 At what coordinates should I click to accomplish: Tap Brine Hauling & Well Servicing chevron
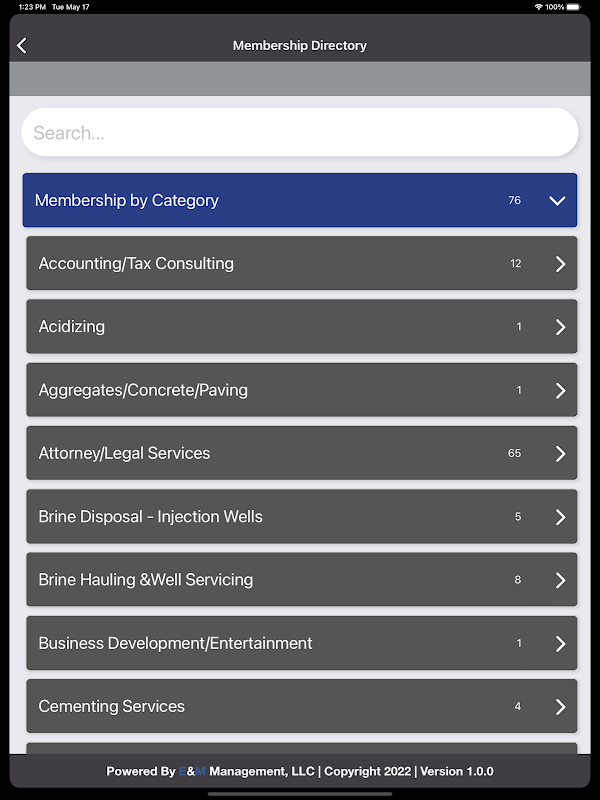pyautogui.click(x=560, y=580)
